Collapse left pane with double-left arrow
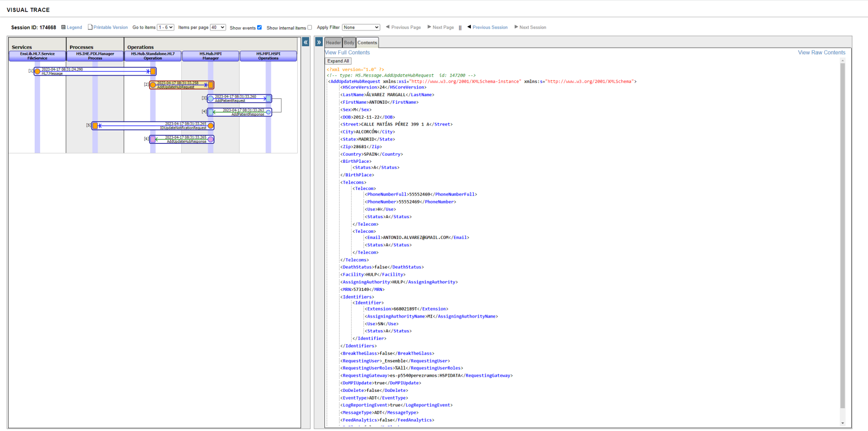868x431 pixels. click(x=306, y=42)
